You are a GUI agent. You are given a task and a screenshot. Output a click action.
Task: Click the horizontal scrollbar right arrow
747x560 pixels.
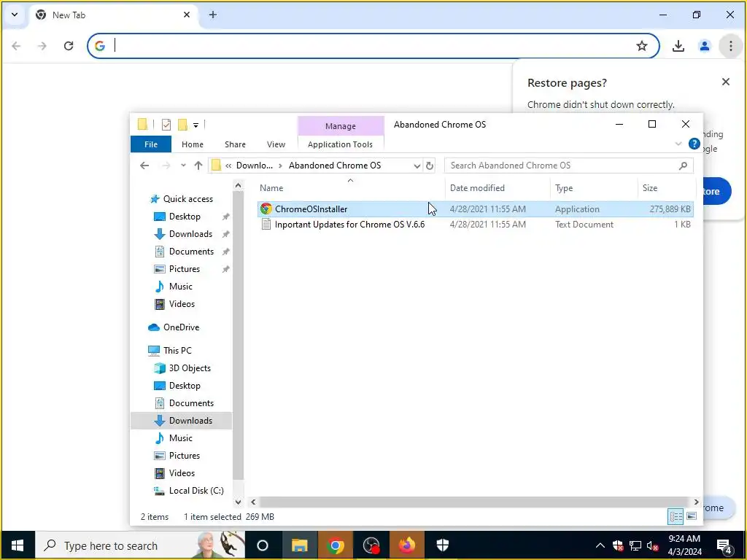[696, 502]
